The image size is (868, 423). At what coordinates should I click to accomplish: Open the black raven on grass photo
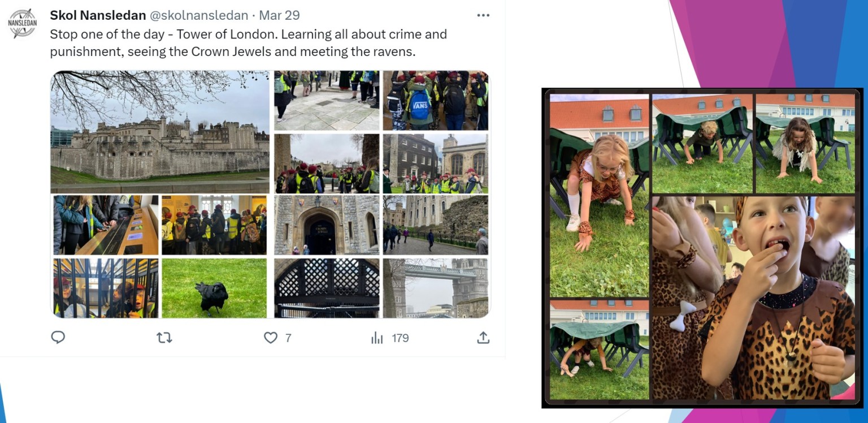(214, 288)
